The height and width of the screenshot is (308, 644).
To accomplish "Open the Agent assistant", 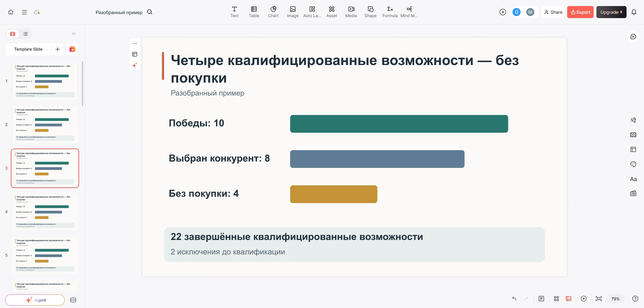I will coord(35,300).
